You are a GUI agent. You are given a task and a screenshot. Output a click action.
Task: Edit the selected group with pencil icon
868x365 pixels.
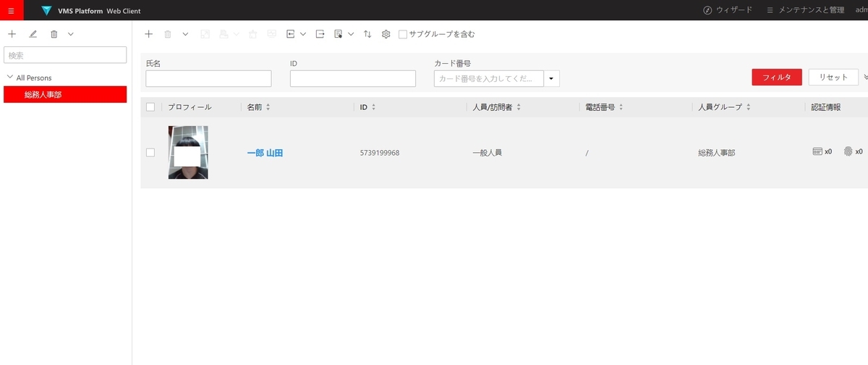click(33, 34)
